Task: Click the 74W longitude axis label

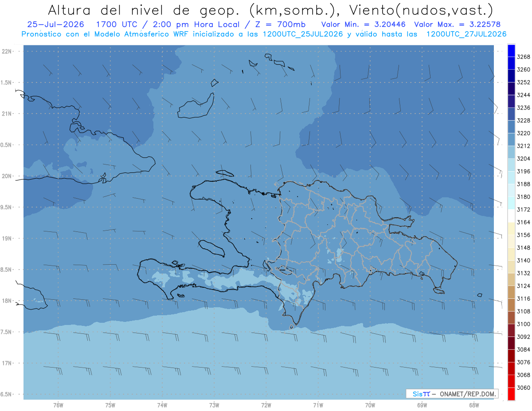Action: [162, 405]
